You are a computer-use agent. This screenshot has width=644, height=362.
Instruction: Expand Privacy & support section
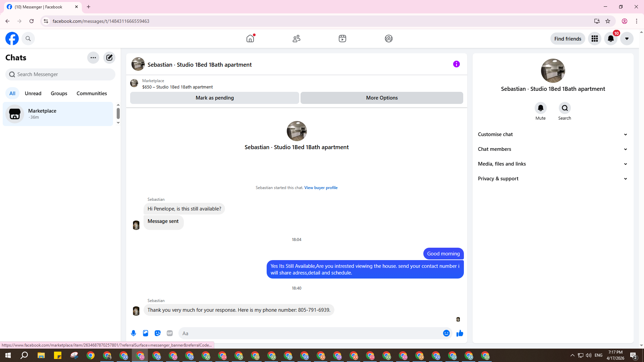[x=552, y=179]
